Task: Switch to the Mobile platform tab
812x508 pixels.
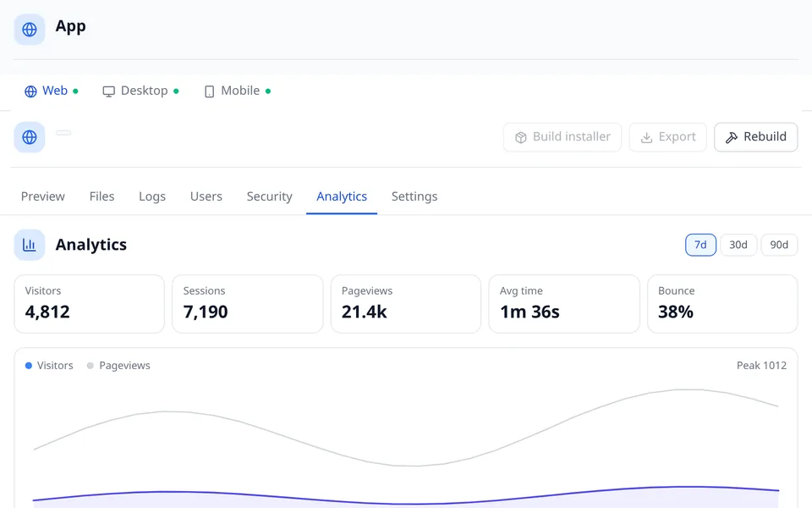Action: pos(237,91)
